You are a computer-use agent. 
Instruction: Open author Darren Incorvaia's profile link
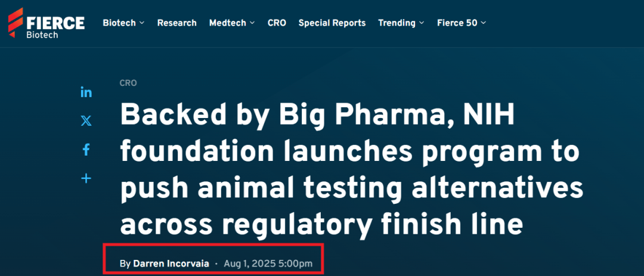click(x=171, y=263)
